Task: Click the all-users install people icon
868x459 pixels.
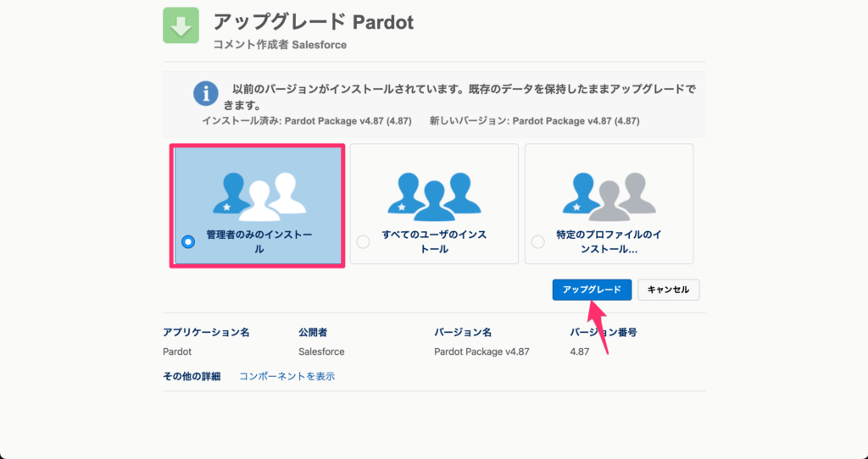Action: point(434,196)
